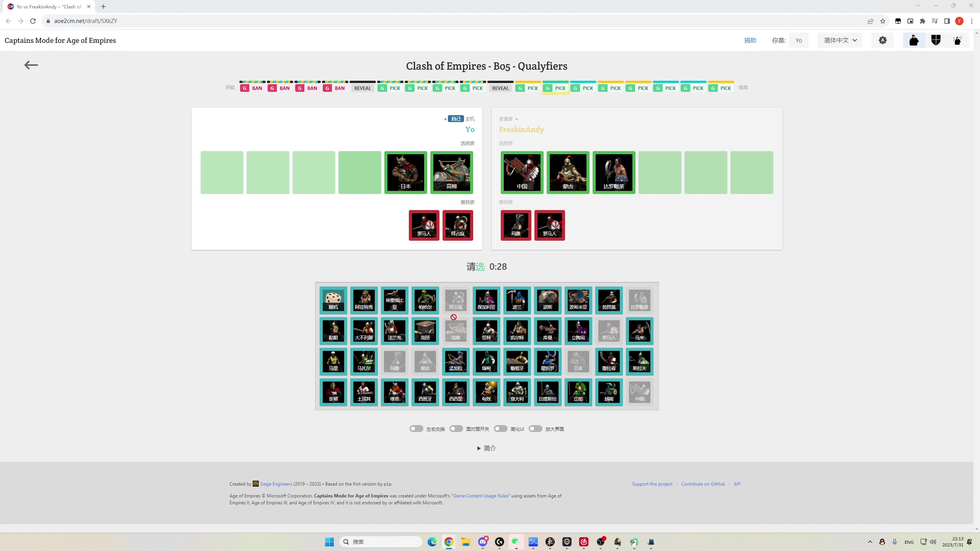Open a new browser tab
Viewport: 980px width, 551px height.
coord(103,7)
